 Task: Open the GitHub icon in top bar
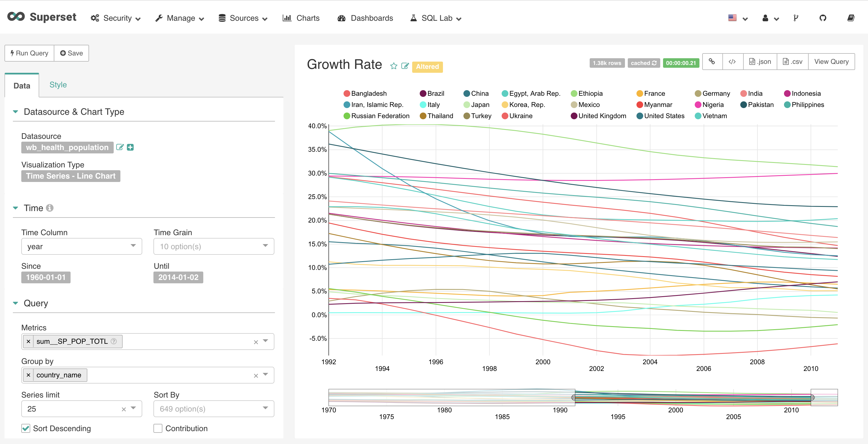click(823, 18)
